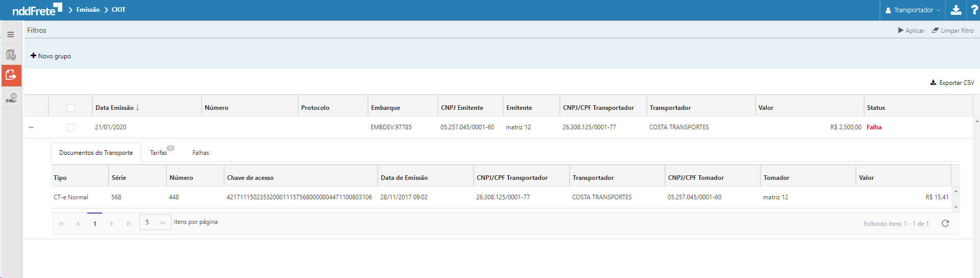Click the document checklist sidebar icon
This screenshot has height=278, width=980.
11,55
